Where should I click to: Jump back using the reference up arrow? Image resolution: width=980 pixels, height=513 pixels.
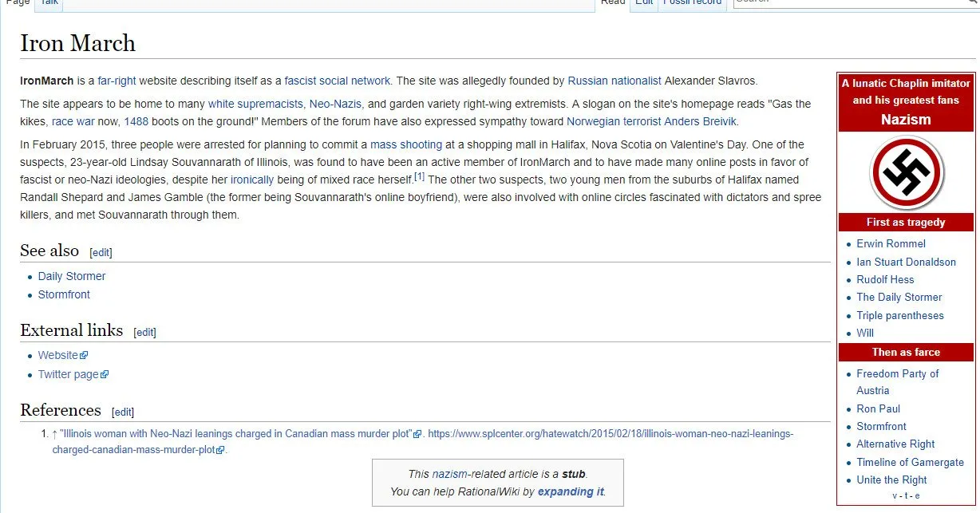pyautogui.click(x=54, y=434)
